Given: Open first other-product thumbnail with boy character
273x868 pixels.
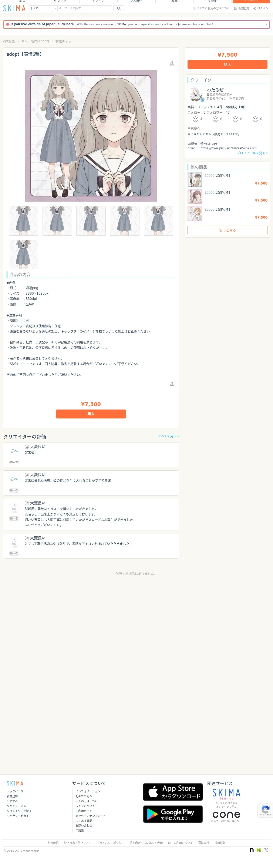Looking at the screenshot, I should [x=195, y=180].
